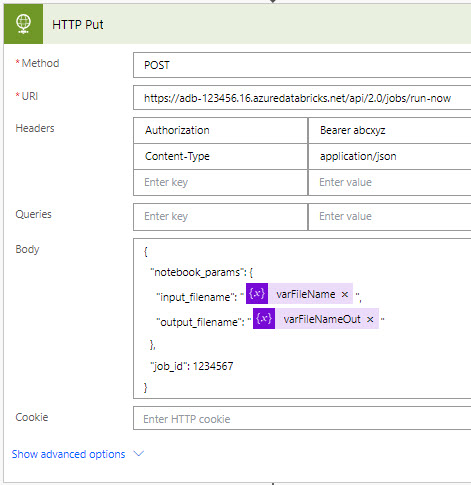Open Show advanced options link
Viewport: 471px width, 485px height.
pos(68,454)
